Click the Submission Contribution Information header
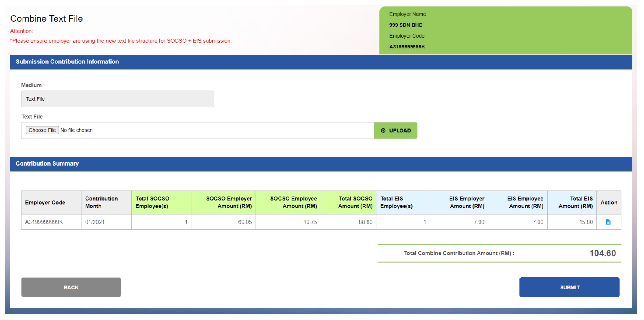Viewport: 644px width, 320px height. [x=67, y=62]
